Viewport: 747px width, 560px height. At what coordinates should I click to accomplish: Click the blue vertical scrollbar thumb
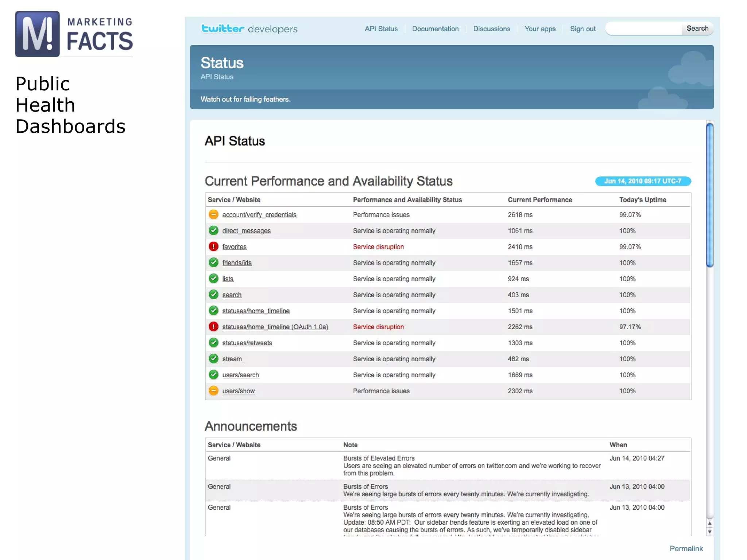coord(709,195)
